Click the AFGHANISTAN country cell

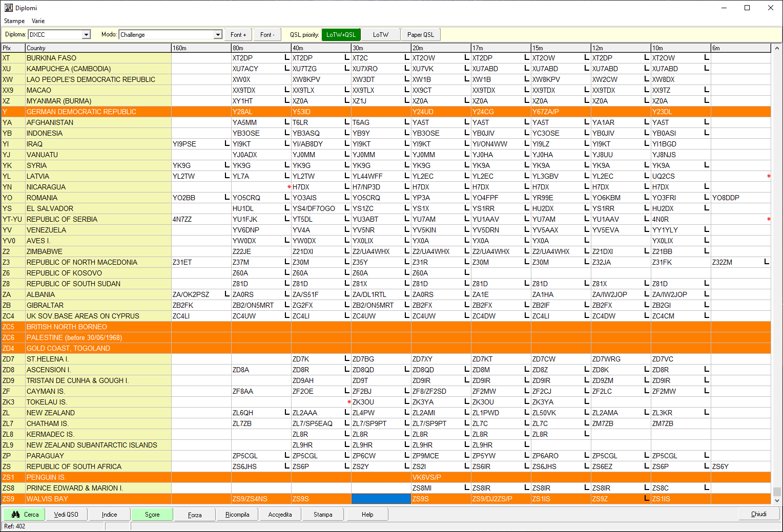(98, 122)
